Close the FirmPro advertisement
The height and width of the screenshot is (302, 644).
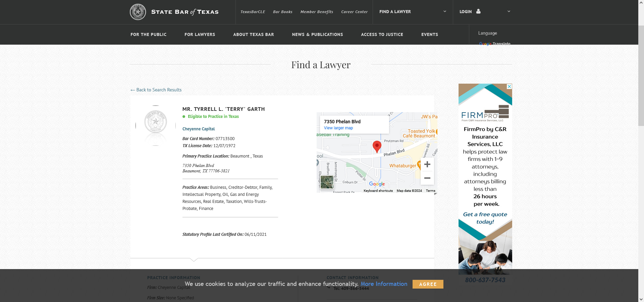pos(509,86)
